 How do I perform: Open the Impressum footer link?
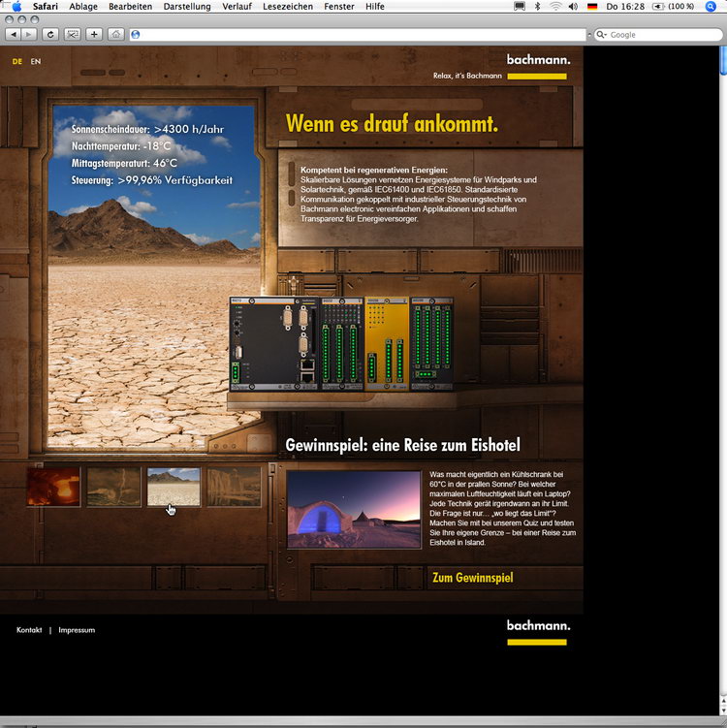click(77, 630)
